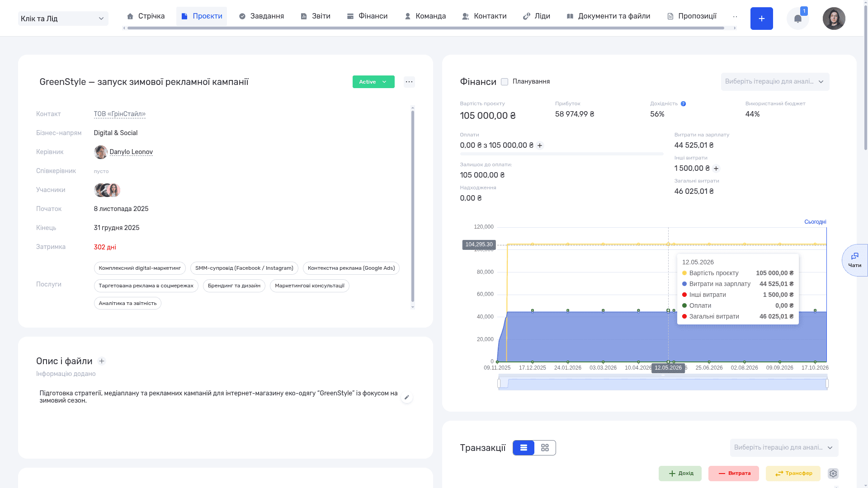Open the Фінанси navigation tab
The height and width of the screenshot is (488, 868).
coord(367,16)
